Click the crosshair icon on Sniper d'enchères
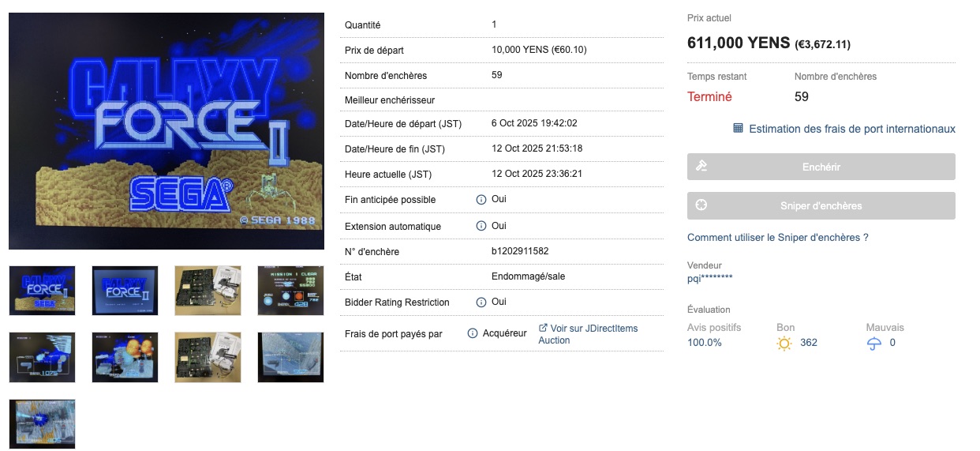Image resolution: width=980 pixels, height=451 pixels. coord(701,205)
